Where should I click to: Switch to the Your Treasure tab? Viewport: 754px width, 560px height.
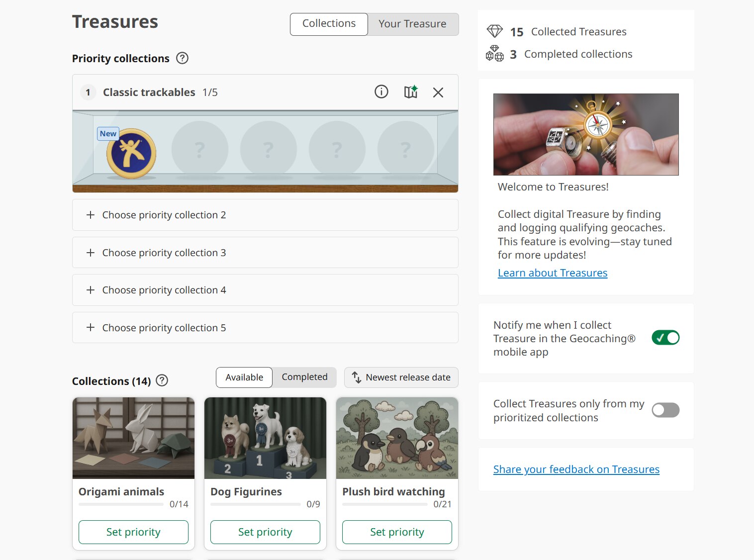[412, 24]
